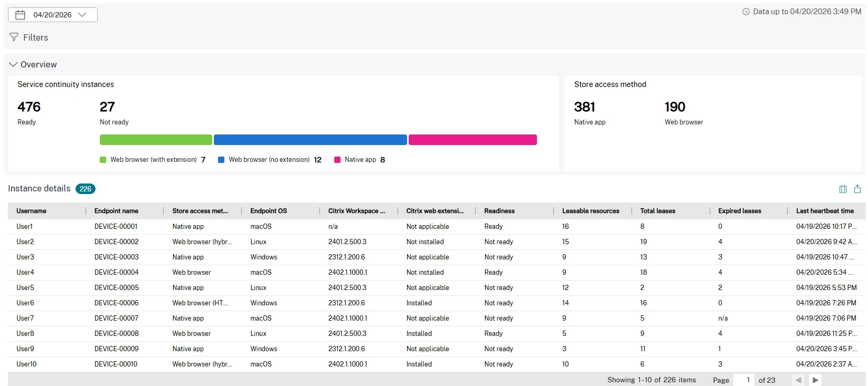Click Not ready status in User5 row
Screen dimensions: 868x386
[498, 287]
